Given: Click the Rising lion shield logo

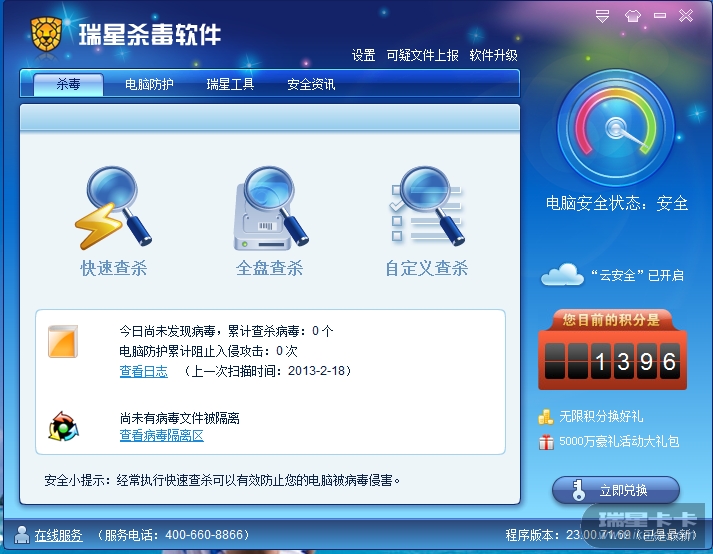Looking at the screenshot, I should (x=46, y=34).
